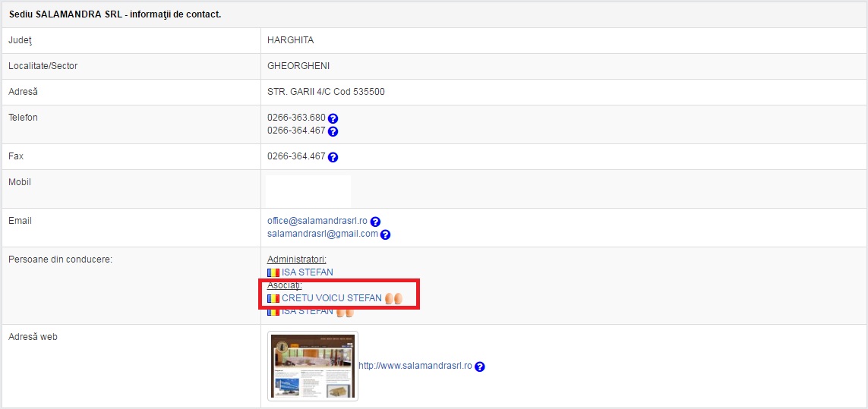Select the county value HARGHITA

click(x=291, y=40)
